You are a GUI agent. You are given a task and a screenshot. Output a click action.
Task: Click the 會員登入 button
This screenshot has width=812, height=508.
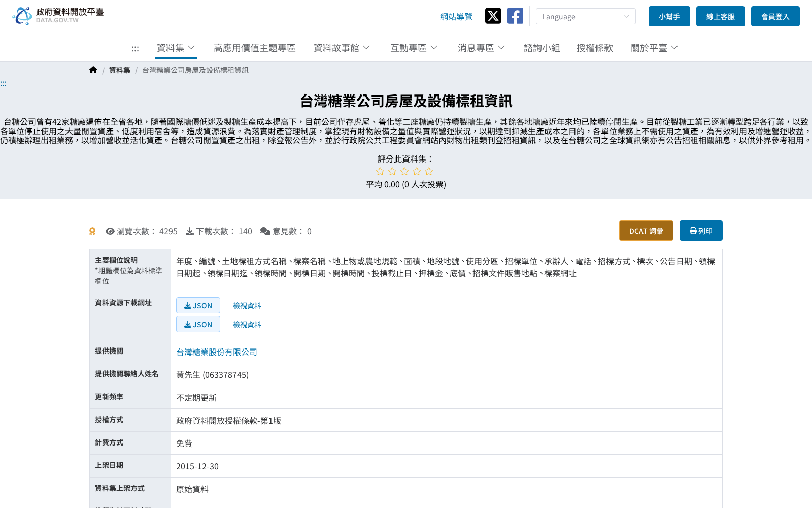(775, 16)
